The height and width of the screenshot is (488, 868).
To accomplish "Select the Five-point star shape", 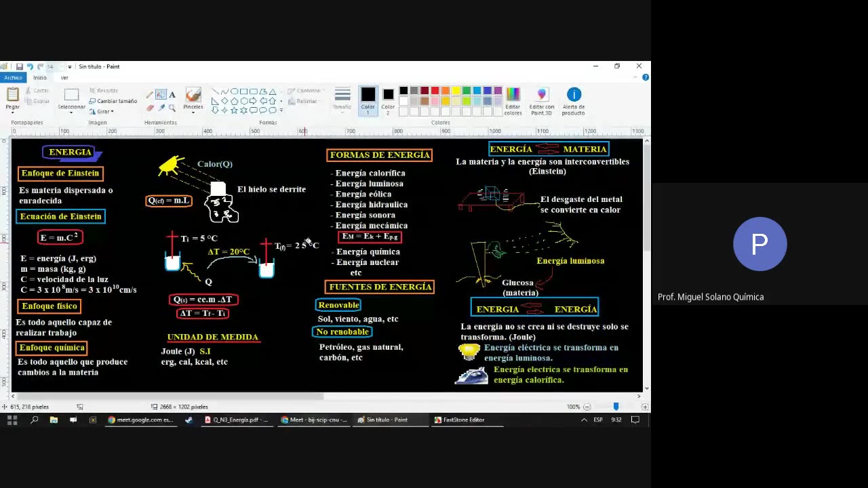I will click(x=234, y=110).
